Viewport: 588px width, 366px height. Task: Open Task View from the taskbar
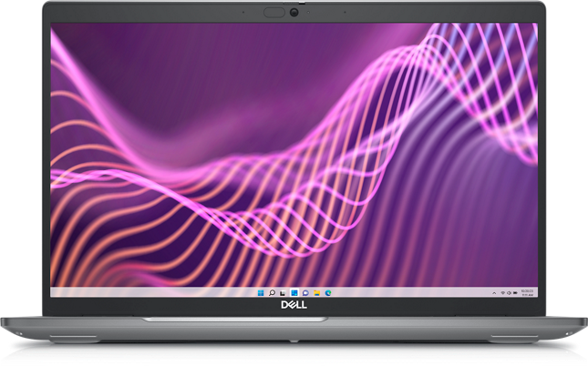(283, 293)
